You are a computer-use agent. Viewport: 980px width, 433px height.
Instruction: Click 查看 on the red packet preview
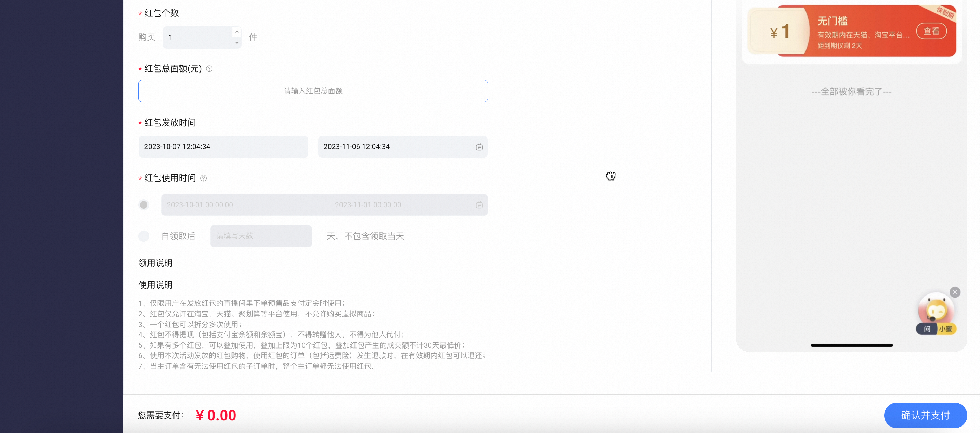tap(931, 31)
